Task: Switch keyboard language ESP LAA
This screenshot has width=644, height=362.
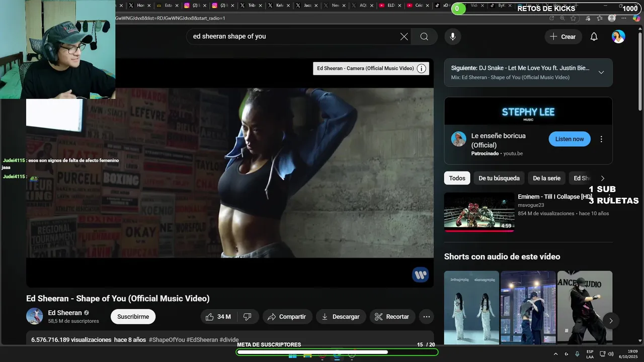Action: coord(590,354)
